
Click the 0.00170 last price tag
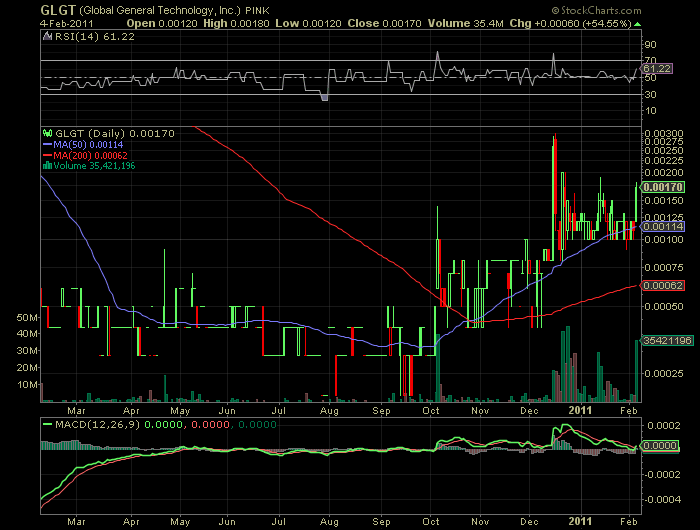pyautogui.click(x=662, y=187)
